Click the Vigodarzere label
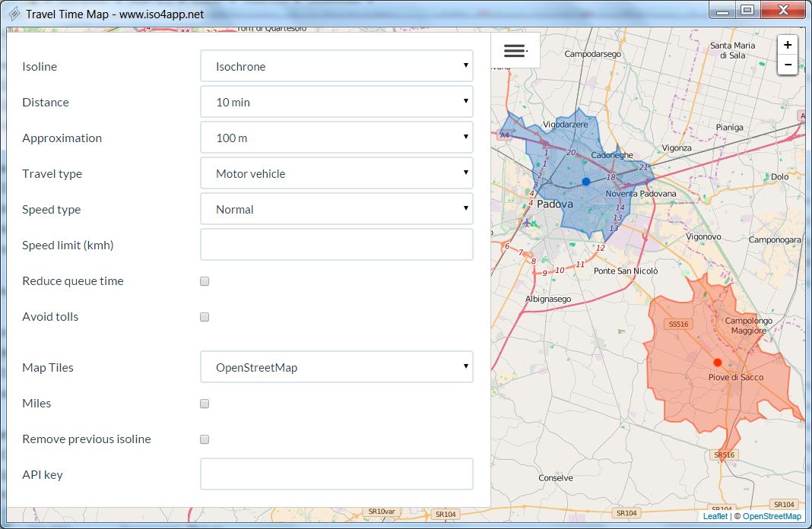Screen dimensions: 812x529 click(x=565, y=124)
